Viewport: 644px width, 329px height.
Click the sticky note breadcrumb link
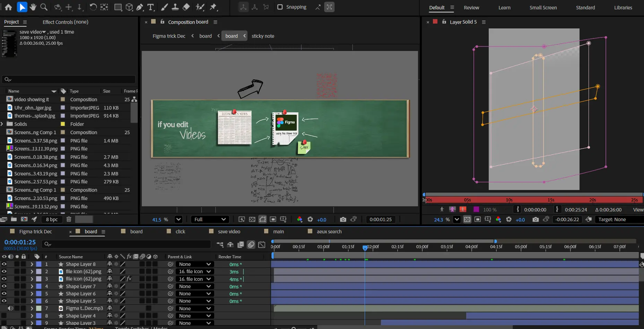(263, 36)
